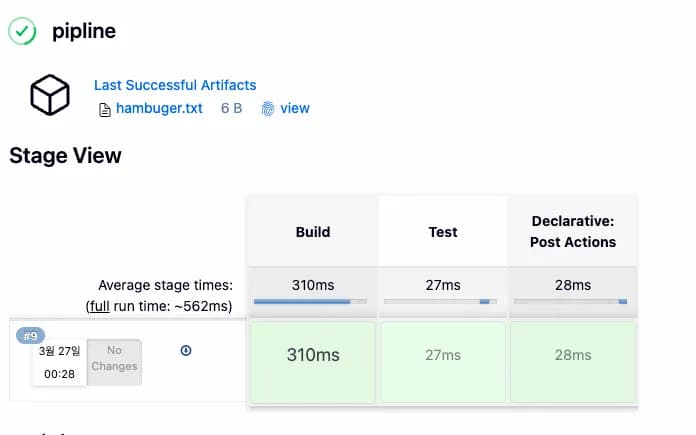Click the 3월 27일 00:28 build date
Screen dimensions: 696x435
pos(59,363)
